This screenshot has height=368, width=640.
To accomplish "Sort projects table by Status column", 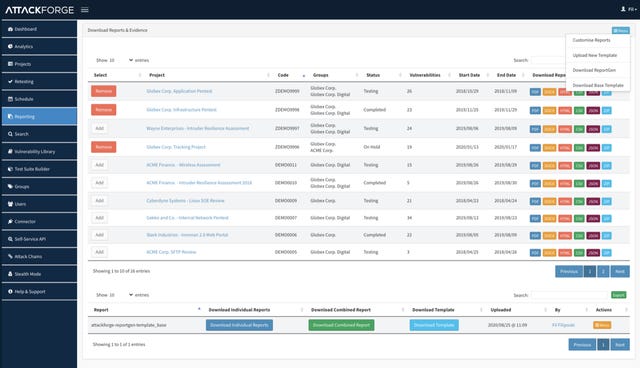I will pyautogui.click(x=382, y=75).
